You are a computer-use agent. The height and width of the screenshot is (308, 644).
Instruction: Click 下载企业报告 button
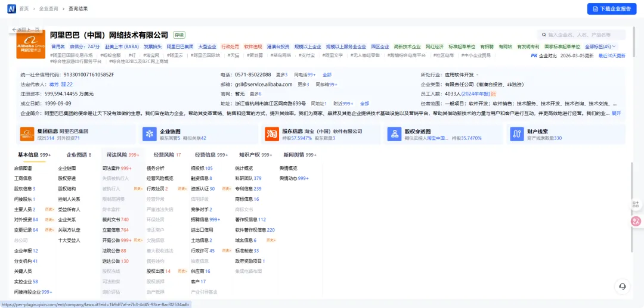(x=612, y=8)
